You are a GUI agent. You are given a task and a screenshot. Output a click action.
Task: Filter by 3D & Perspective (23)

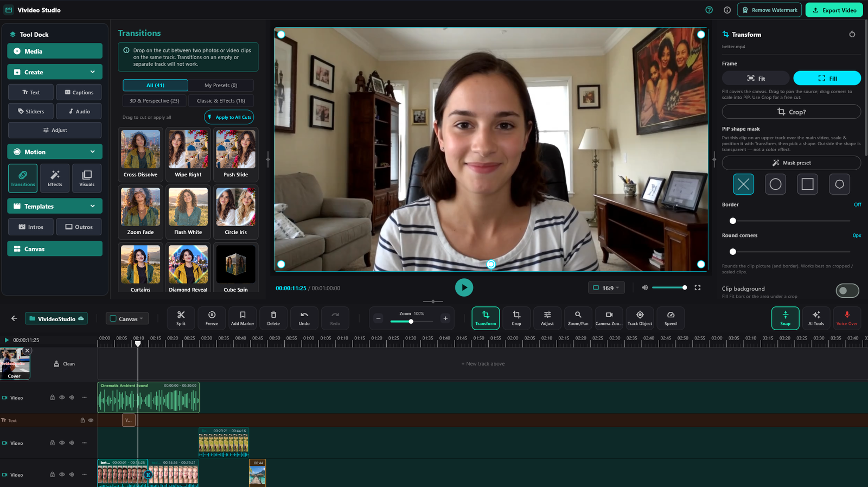[154, 101]
